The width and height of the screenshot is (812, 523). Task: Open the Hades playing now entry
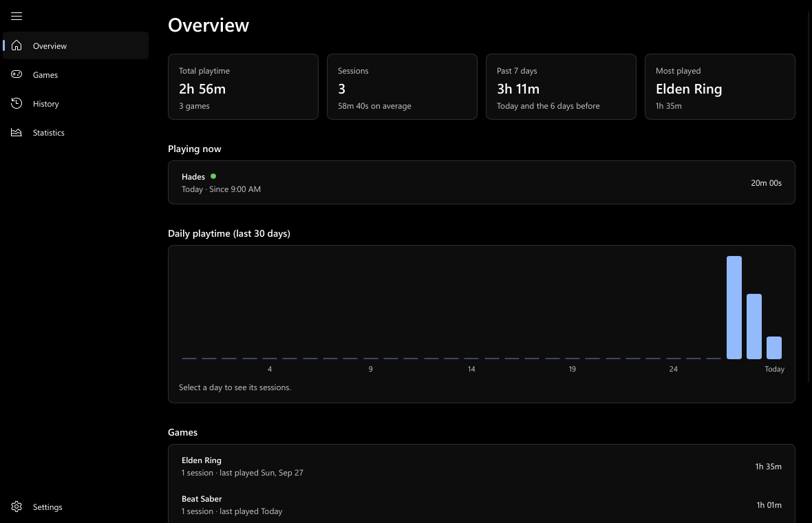click(x=482, y=182)
